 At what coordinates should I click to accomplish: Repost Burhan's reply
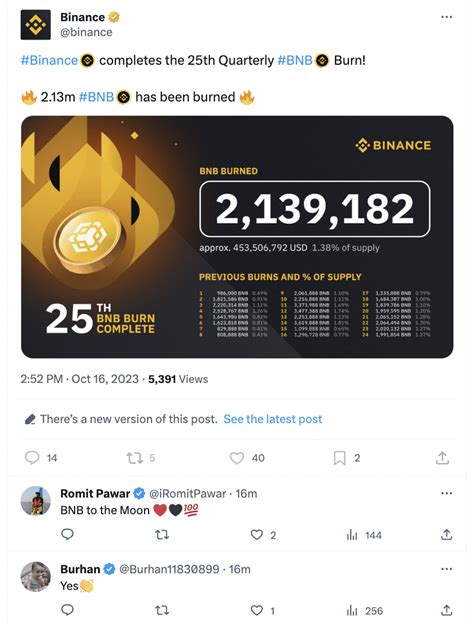click(x=162, y=610)
